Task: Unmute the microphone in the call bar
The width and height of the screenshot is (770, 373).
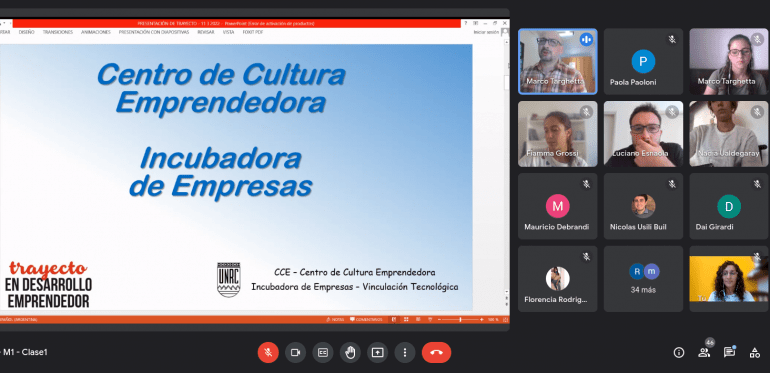Action: (268, 352)
